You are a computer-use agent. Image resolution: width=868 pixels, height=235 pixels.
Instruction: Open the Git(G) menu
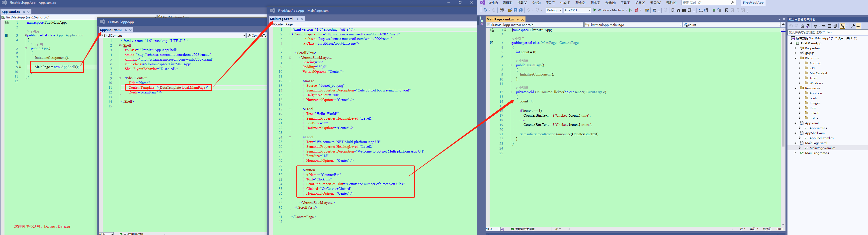click(536, 3)
